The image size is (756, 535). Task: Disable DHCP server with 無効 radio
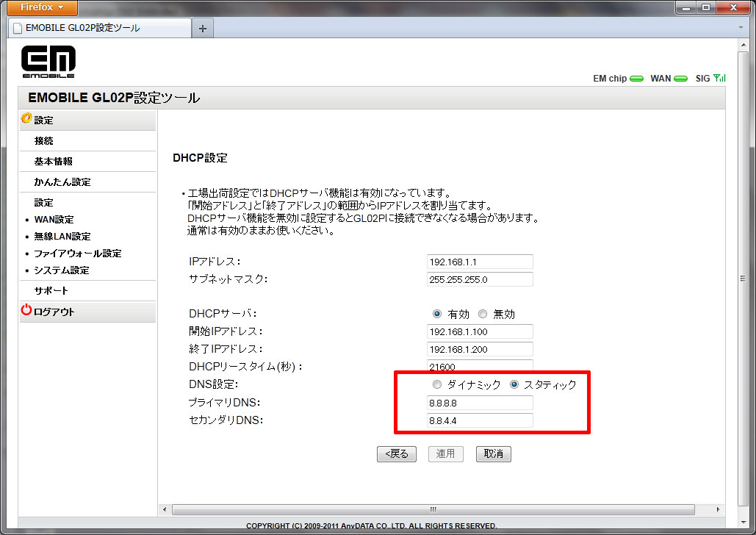point(483,314)
